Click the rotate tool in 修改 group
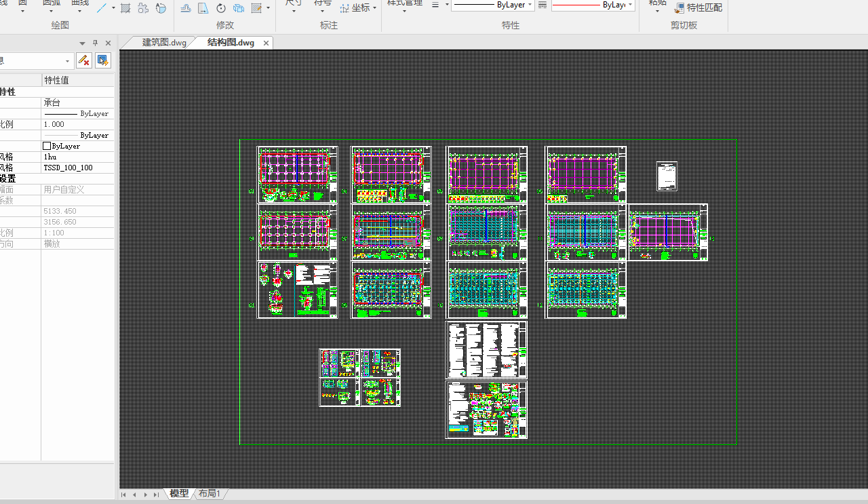This screenshot has width=868, height=504. pyautogui.click(x=221, y=8)
